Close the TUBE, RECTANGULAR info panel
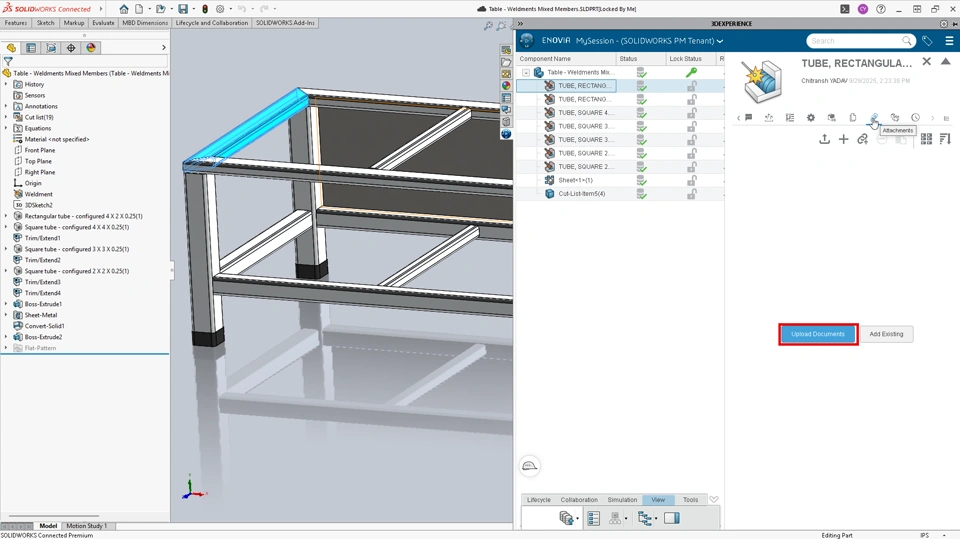960x539 pixels. tap(926, 61)
